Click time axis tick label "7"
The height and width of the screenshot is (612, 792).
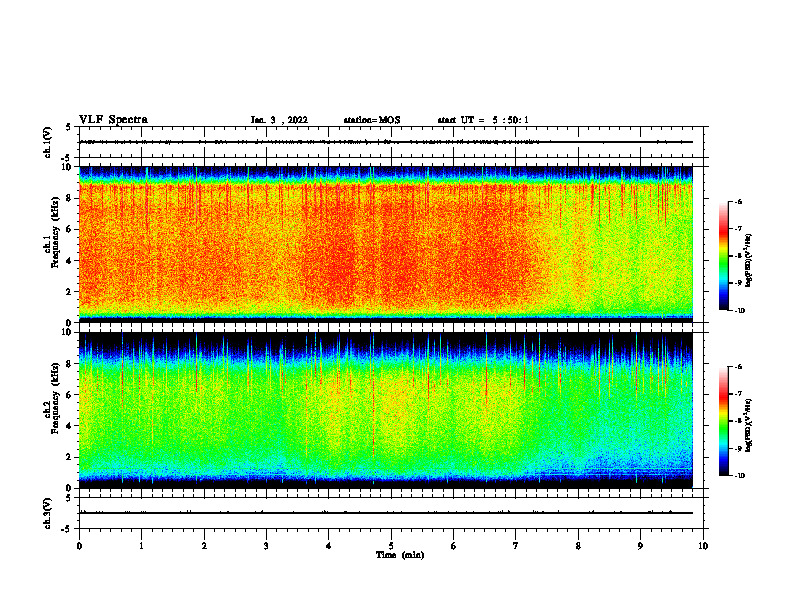tap(516, 546)
